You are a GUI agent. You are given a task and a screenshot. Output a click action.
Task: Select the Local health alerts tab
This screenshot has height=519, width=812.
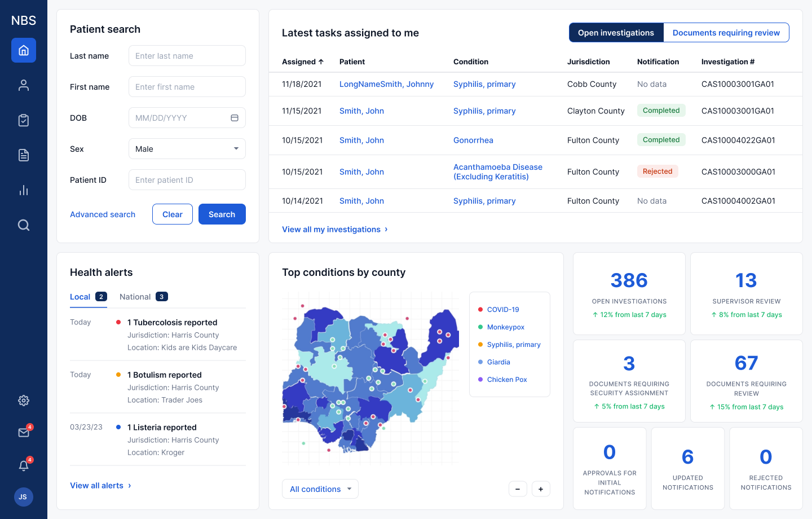[x=89, y=297]
